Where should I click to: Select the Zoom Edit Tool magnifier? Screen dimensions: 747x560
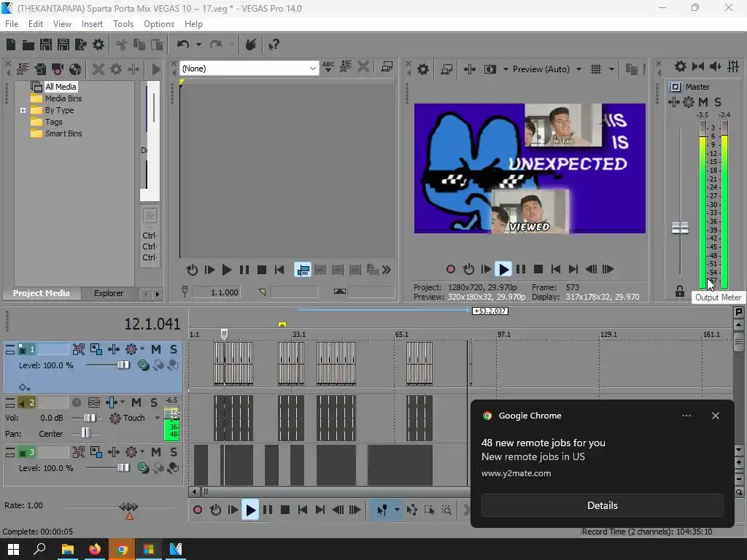click(446, 510)
